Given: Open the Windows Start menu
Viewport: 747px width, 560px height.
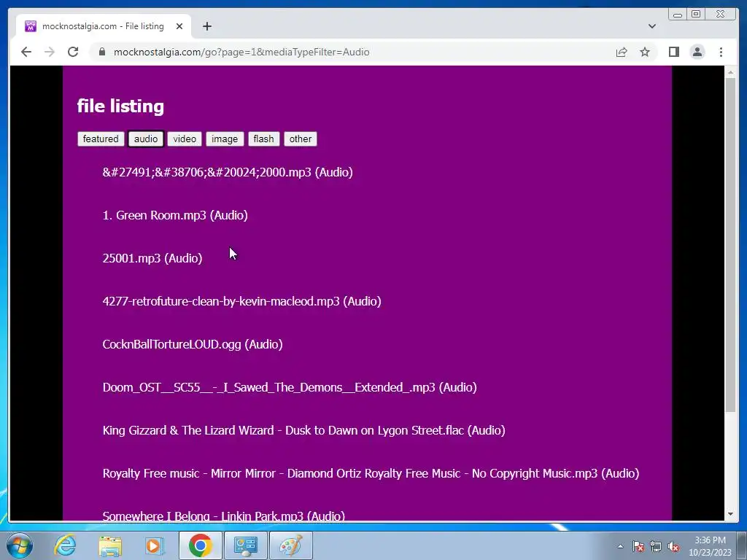Looking at the screenshot, I should 20,545.
